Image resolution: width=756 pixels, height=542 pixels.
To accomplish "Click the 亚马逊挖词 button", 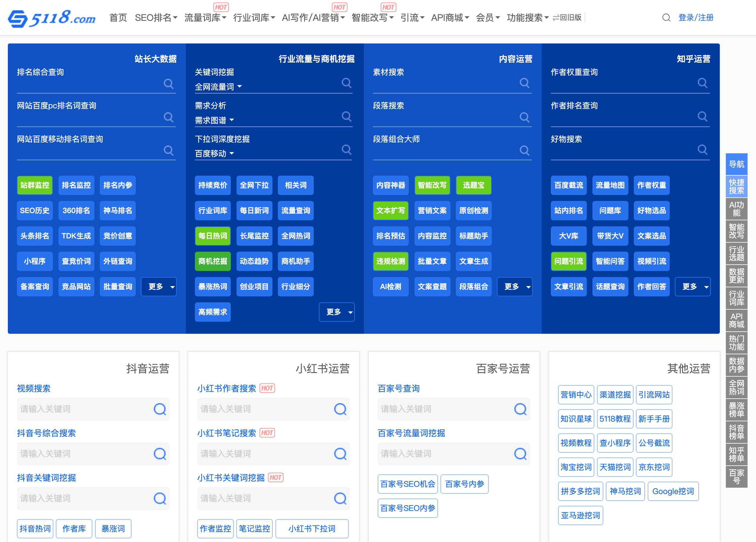I will click(580, 515).
